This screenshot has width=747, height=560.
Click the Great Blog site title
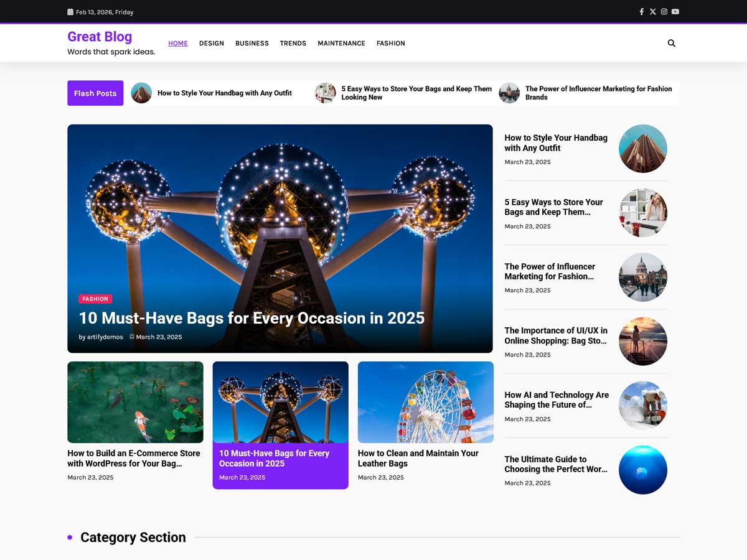[x=100, y=37]
